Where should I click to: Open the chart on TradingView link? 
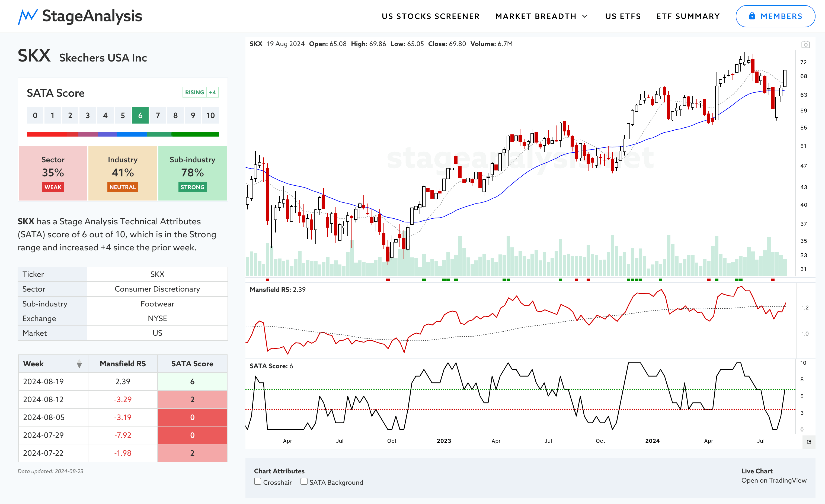(774, 480)
